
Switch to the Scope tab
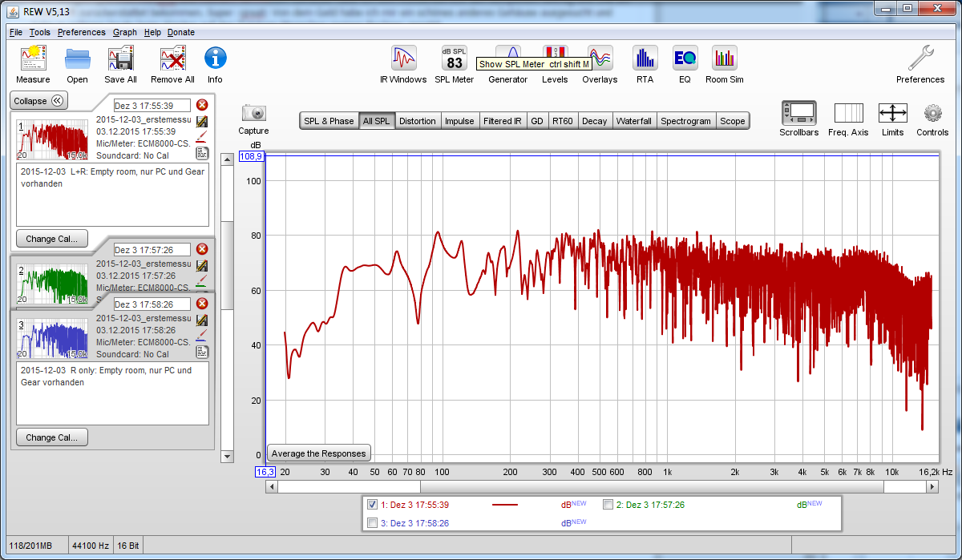[x=733, y=121]
